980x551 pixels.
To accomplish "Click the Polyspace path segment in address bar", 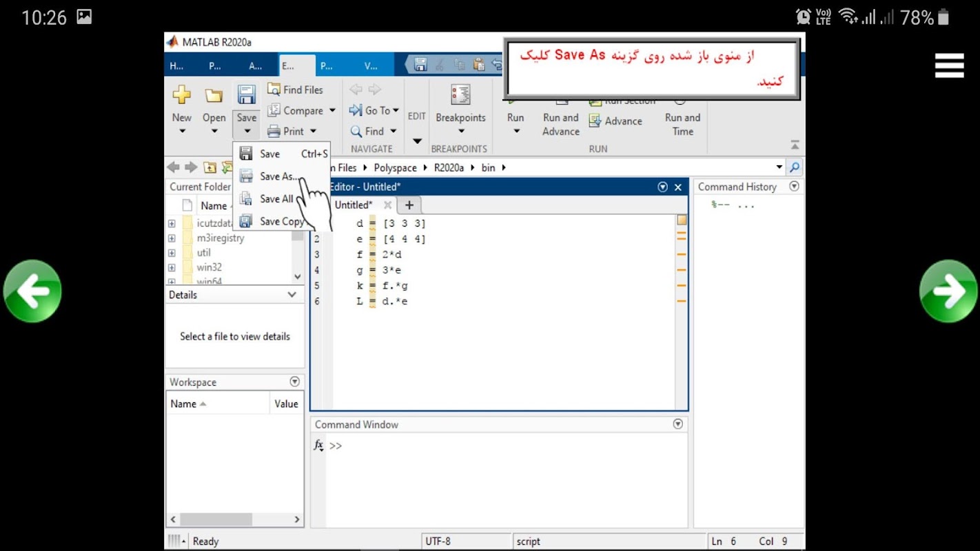I will coord(396,167).
